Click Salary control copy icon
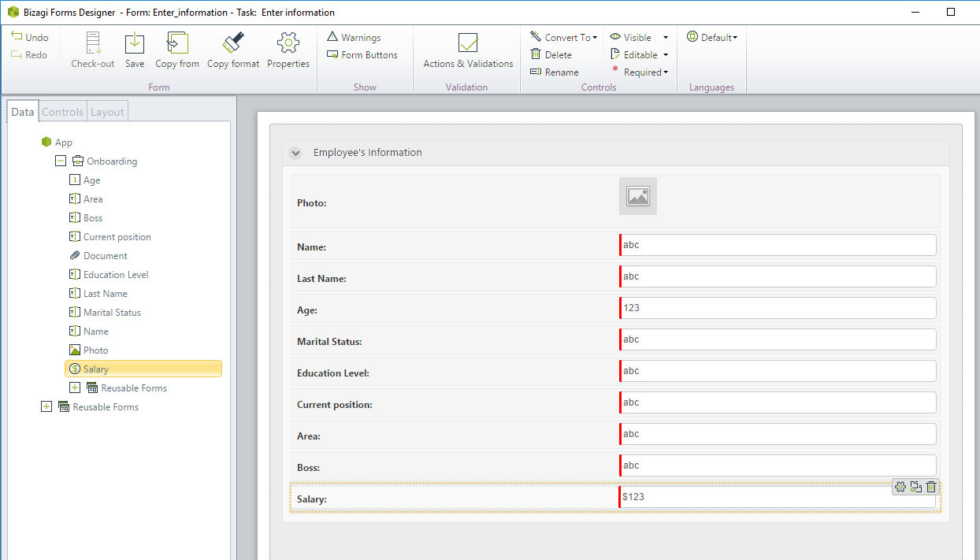The image size is (980, 560). click(915, 487)
